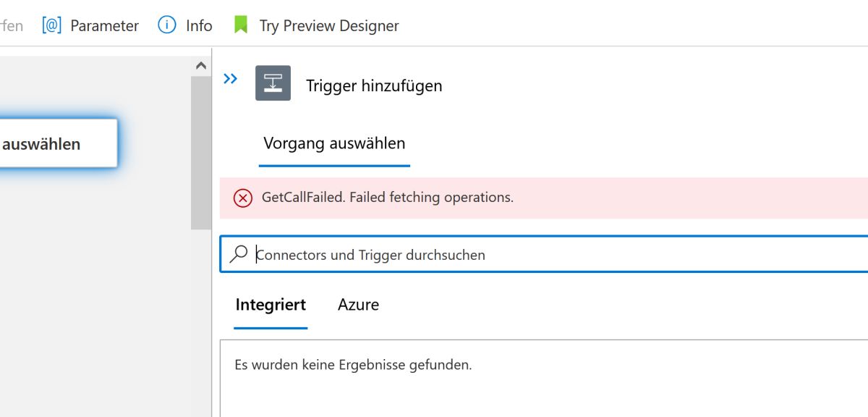Click the green Preview Designer bookmark icon
The image size is (868, 417).
[241, 25]
